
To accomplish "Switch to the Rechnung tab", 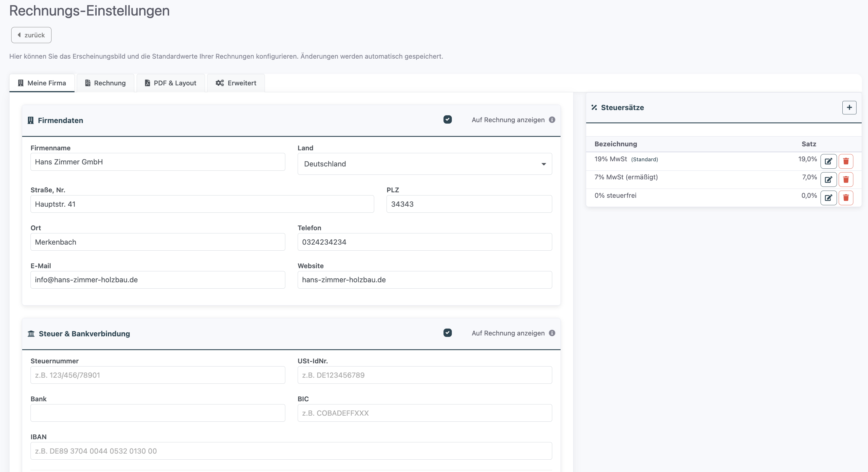I will pyautogui.click(x=106, y=83).
